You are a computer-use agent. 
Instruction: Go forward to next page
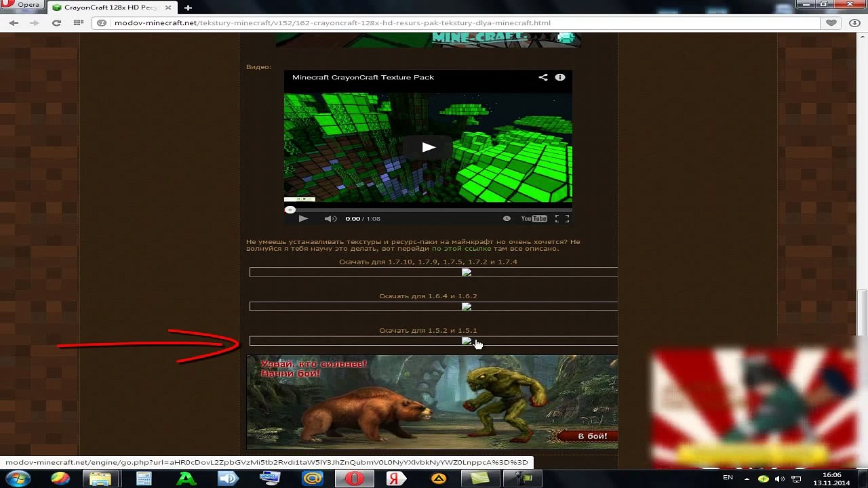pyautogui.click(x=34, y=23)
